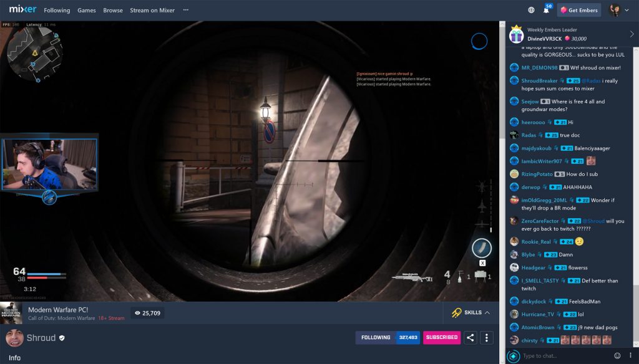Open the chat options three-dot menu
The width and height of the screenshot is (639, 364).
pos(630,355)
